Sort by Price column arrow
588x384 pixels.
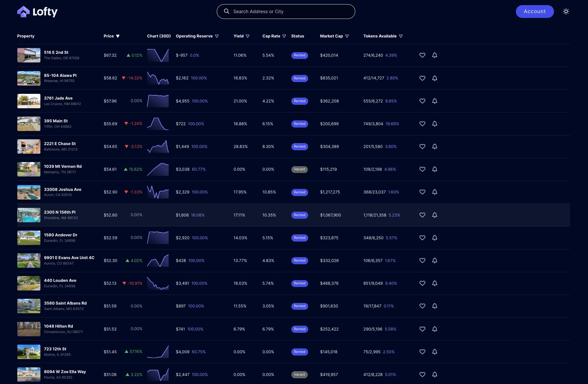[118, 36]
